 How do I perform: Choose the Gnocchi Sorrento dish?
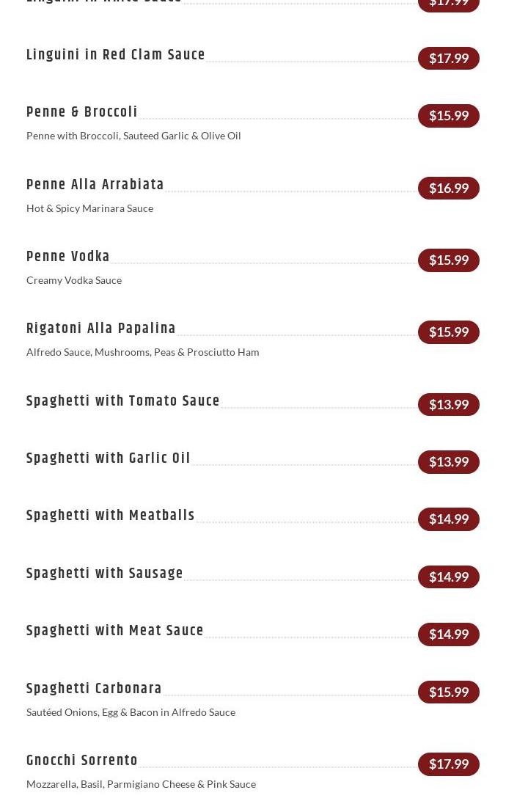click(x=82, y=761)
